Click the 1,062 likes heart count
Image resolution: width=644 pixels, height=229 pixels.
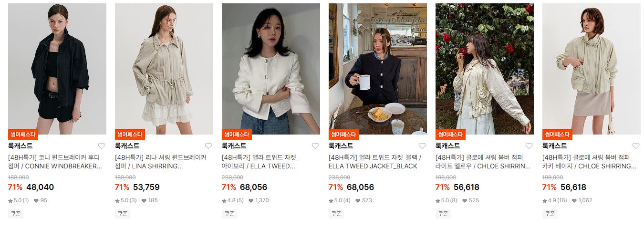(x=582, y=201)
